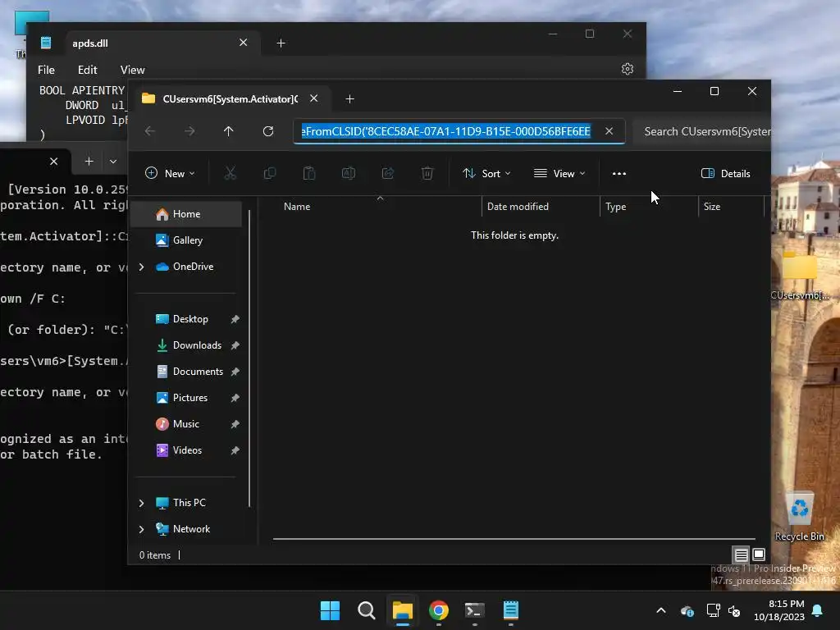Refresh the Explorer folder view
This screenshot has width=840, height=630.
tap(268, 131)
